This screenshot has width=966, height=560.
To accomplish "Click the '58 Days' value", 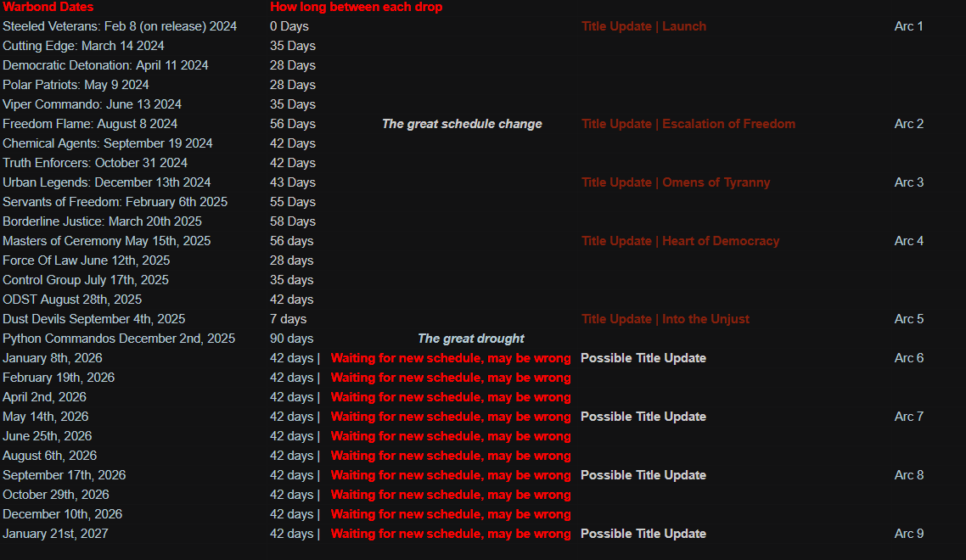I will pyautogui.click(x=293, y=221).
